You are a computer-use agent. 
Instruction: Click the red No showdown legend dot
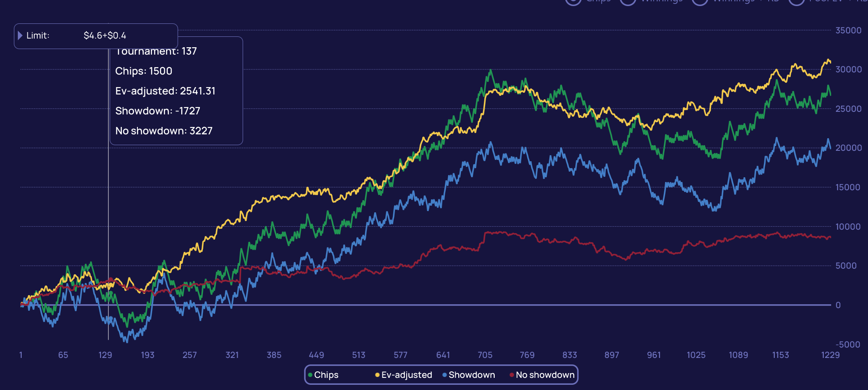point(512,375)
